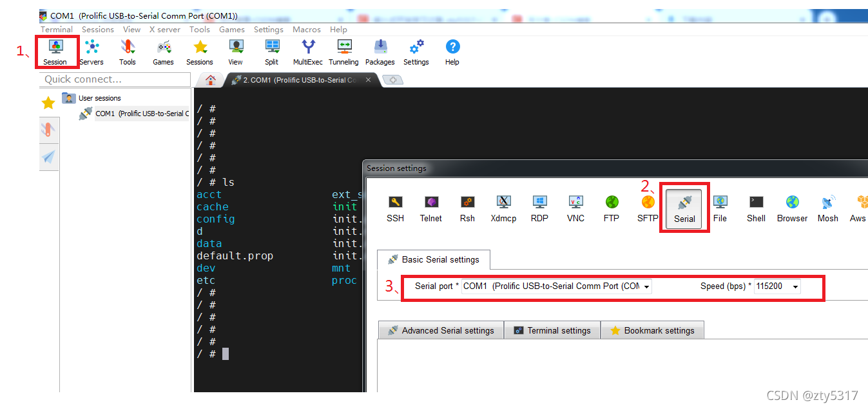Open the Sessions star toolbar icon

pyautogui.click(x=200, y=52)
